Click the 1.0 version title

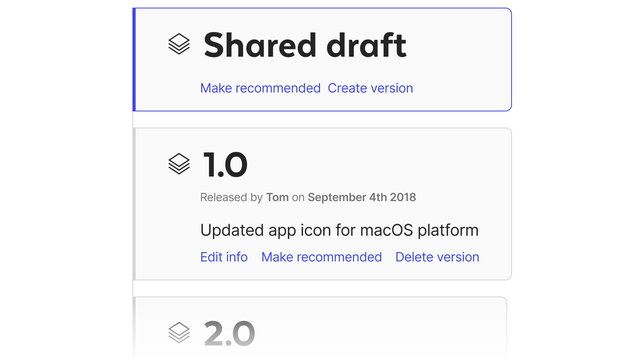[x=225, y=165]
